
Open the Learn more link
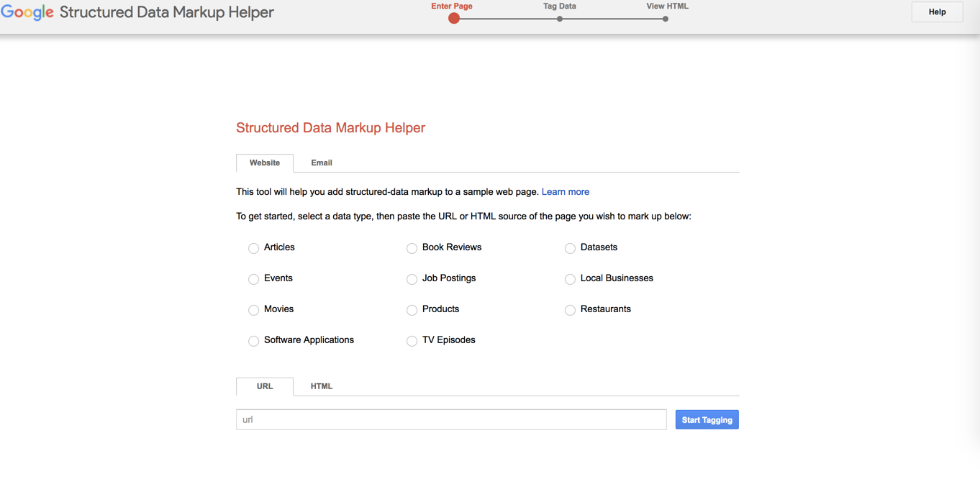566,191
